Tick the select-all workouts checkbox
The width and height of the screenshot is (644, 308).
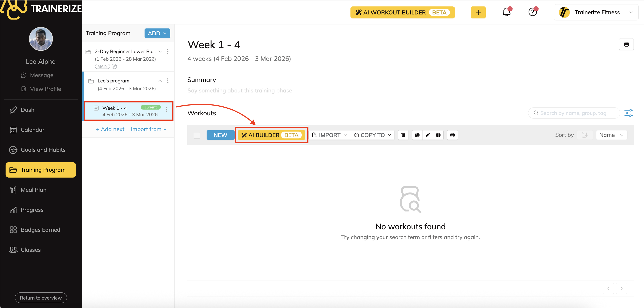[x=197, y=135]
